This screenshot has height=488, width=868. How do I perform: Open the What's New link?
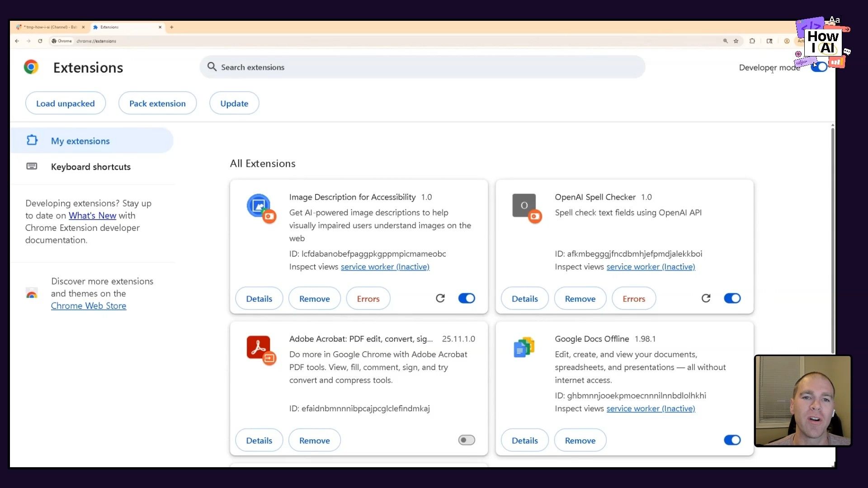click(92, 216)
